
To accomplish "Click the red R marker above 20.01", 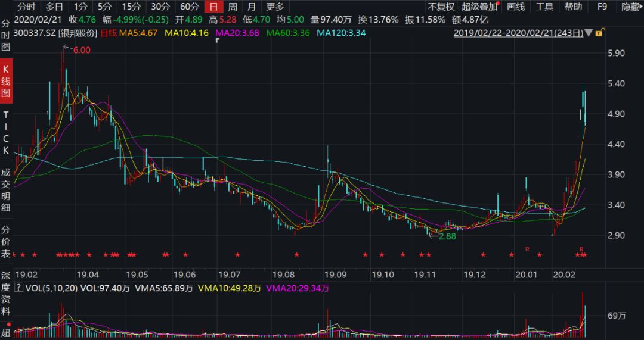I will (527, 248).
